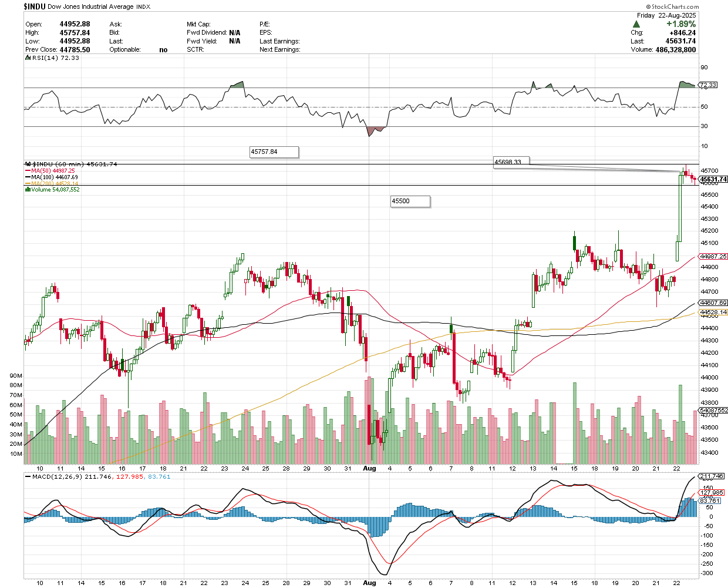Image resolution: width=728 pixels, height=588 pixels.
Task: Click the Fwd Dividend N/A value
Action: [x=235, y=33]
